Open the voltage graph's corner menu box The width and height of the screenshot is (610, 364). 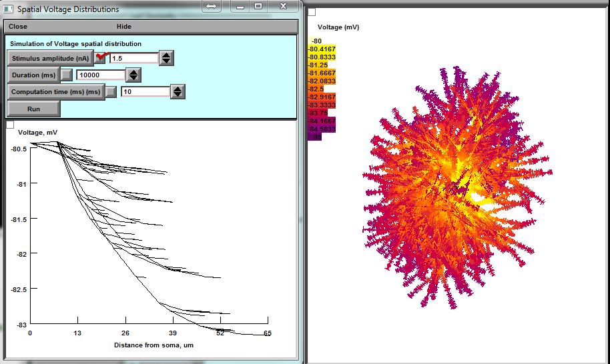pyautogui.click(x=10, y=124)
